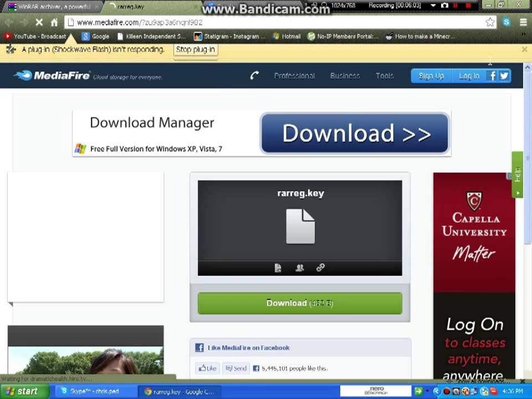Open the No-IP Members Portal bookmark
Viewport: 532px width, 399px height.
pos(342,37)
